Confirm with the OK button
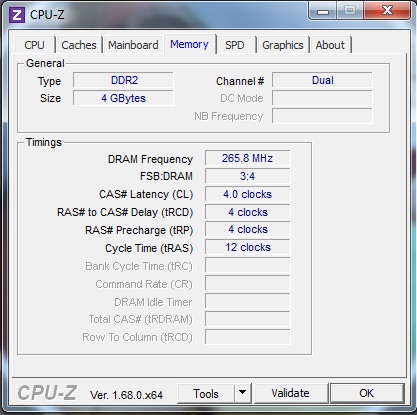Screen dimensions: 417x415 click(367, 393)
